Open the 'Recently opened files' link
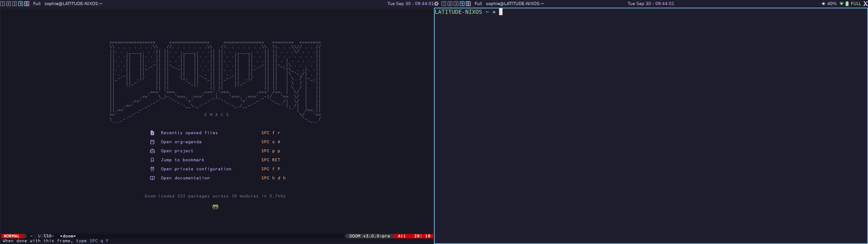Viewport: 868px width, 244px height. coord(189,133)
